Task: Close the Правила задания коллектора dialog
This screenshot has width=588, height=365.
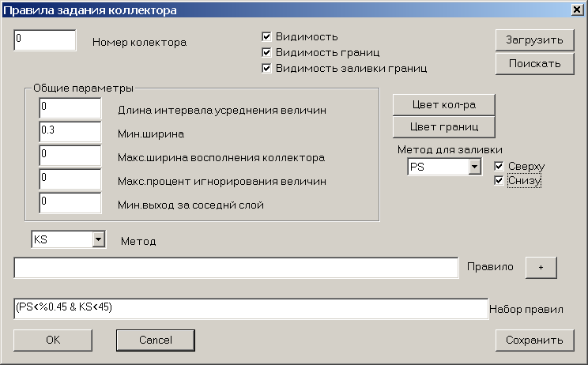Action: tap(577, 9)
